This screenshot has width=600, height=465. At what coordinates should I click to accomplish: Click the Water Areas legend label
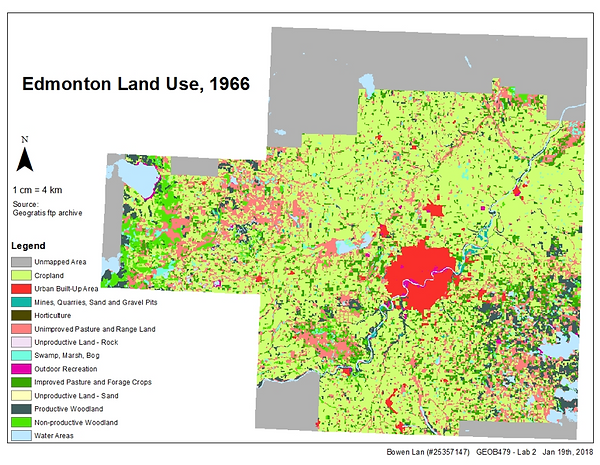[54, 436]
